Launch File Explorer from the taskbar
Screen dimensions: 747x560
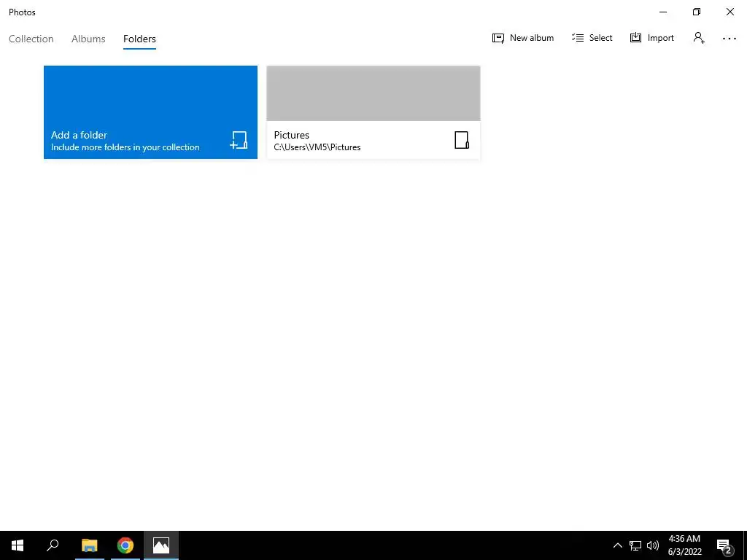click(x=90, y=545)
